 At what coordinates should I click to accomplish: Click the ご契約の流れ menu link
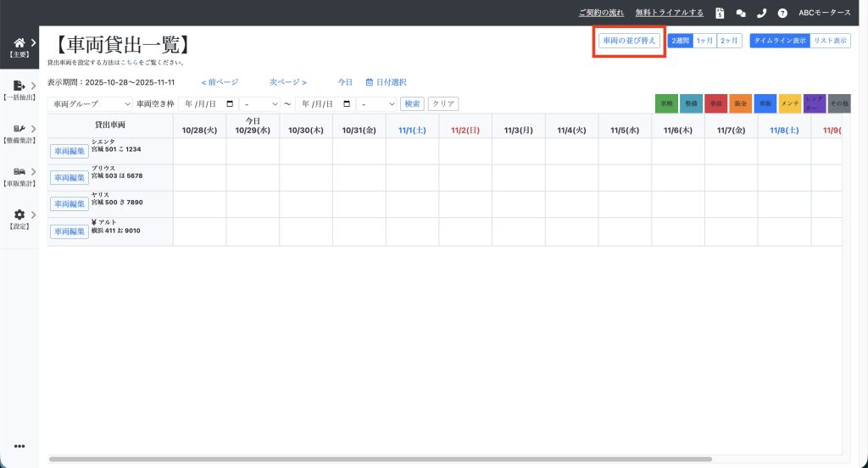click(601, 13)
